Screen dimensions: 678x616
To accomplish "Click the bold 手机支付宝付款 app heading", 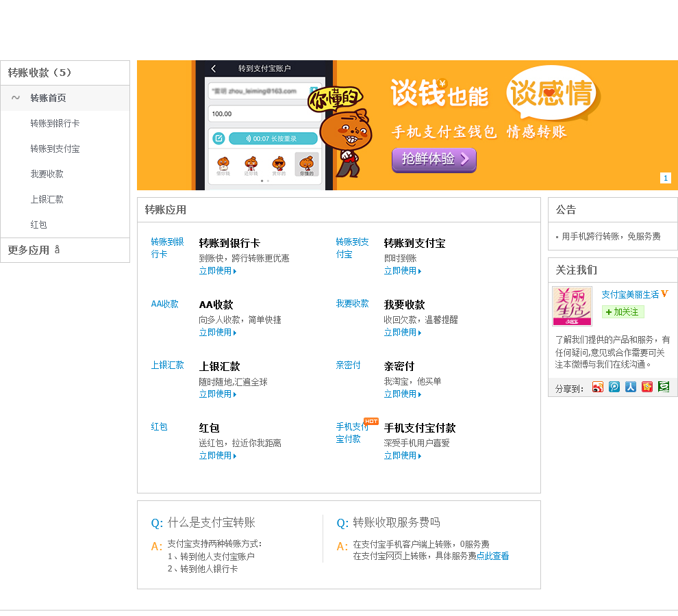I will click(x=420, y=428).
